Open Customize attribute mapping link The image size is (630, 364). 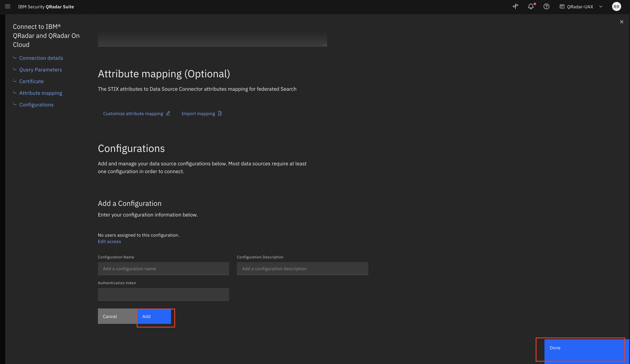tap(133, 114)
